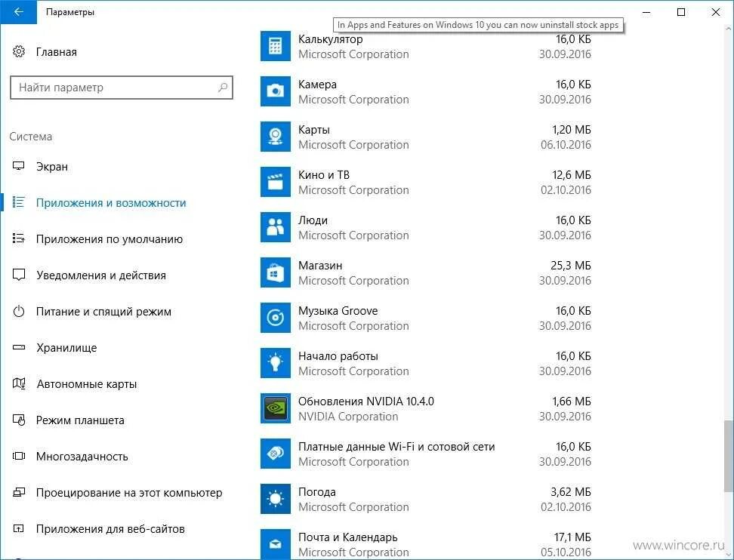
Task: Click the 25,3 МБ size of Магазин
Action: (571, 266)
